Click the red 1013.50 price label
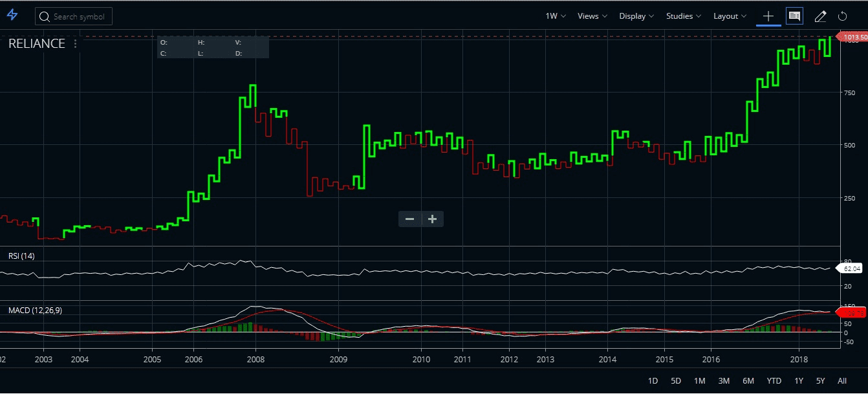 pyautogui.click(x=852, y=37)
